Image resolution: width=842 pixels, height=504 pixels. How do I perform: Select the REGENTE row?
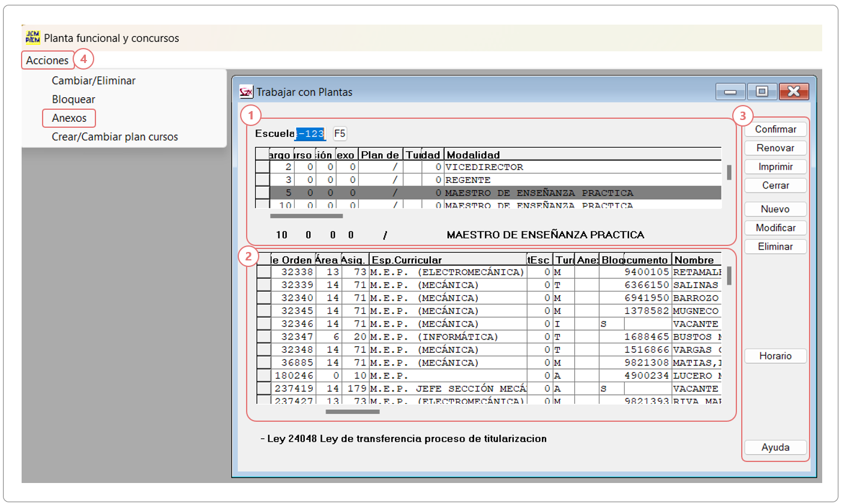[x=489, y=180]
